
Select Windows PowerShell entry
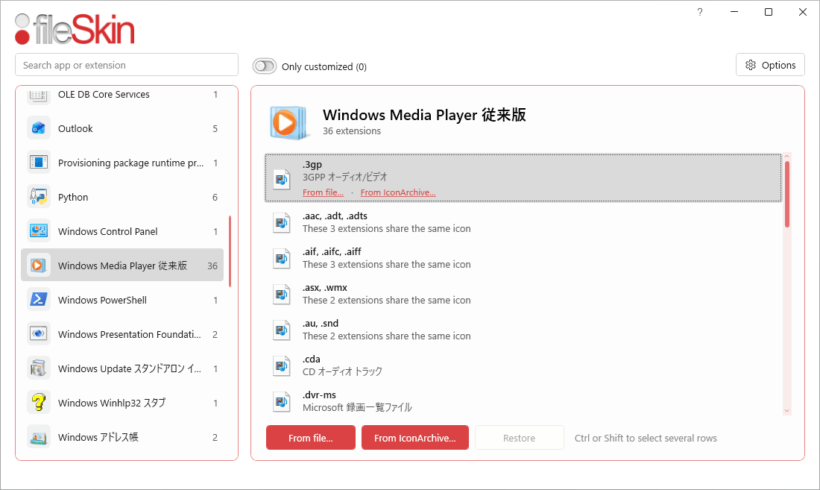pyautogui.click(x=122, y=300)
